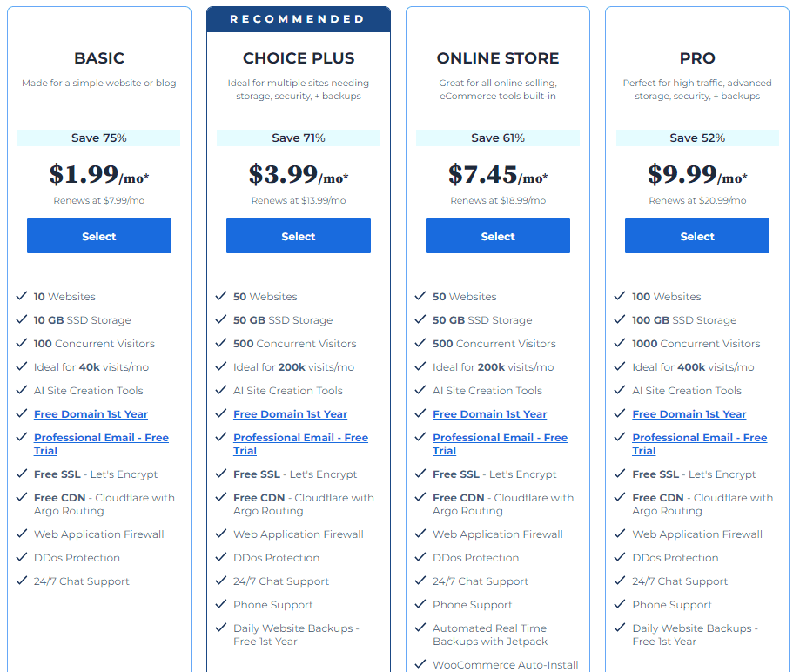This screenshot has height=672, width=793.
Task: Open Online Store Free Domain 1st Year link
Action: (x=489, y=414)
